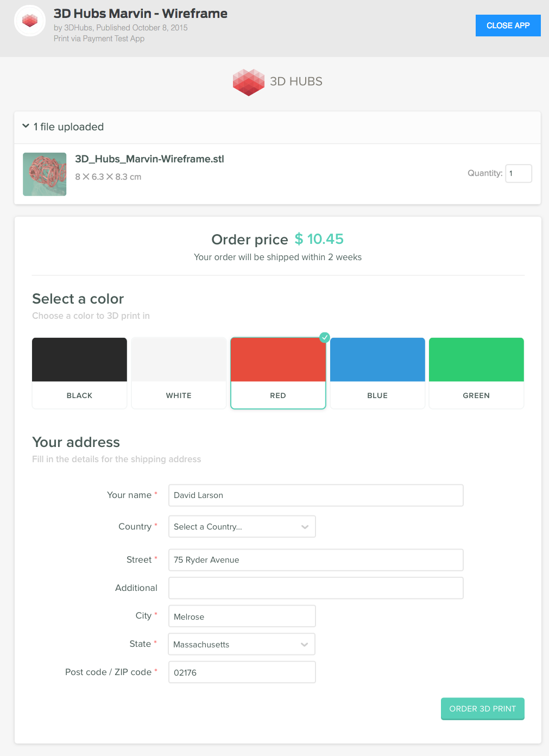This screenshot has height=756, width=549.
Task: Click the City field containing Melrose
Action: tap(242, 616)
